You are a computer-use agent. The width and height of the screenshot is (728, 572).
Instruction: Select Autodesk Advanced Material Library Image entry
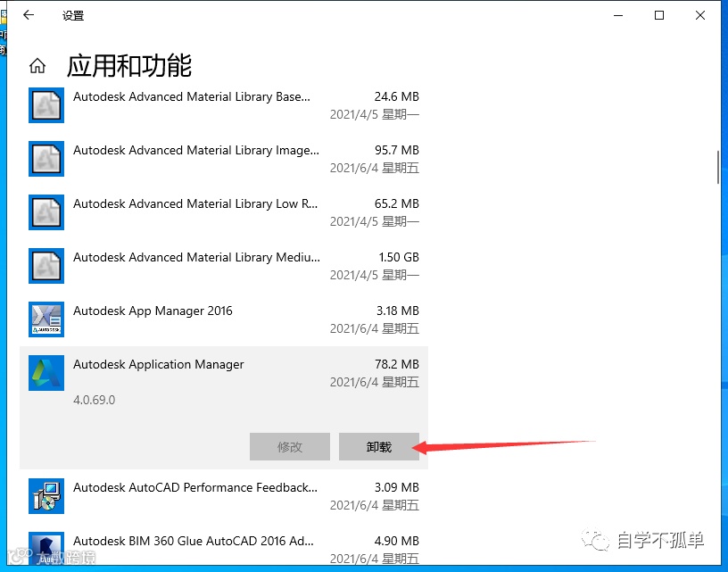click(224, 159)
